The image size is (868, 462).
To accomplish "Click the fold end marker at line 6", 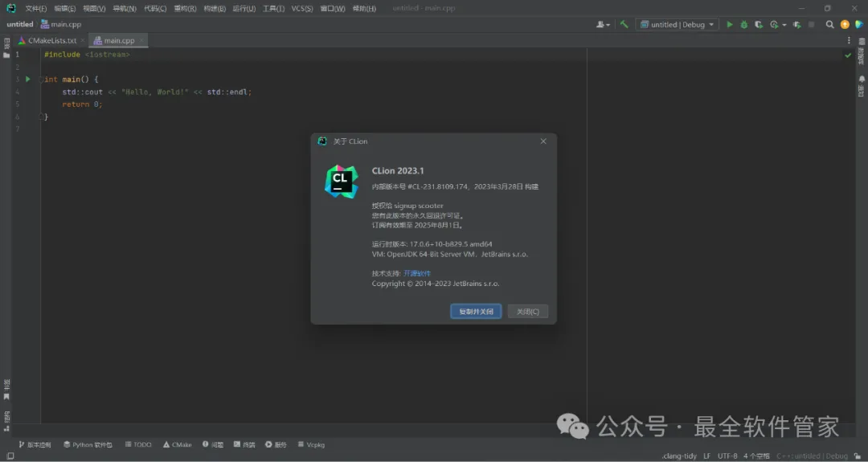I will (x=41, y=117).
